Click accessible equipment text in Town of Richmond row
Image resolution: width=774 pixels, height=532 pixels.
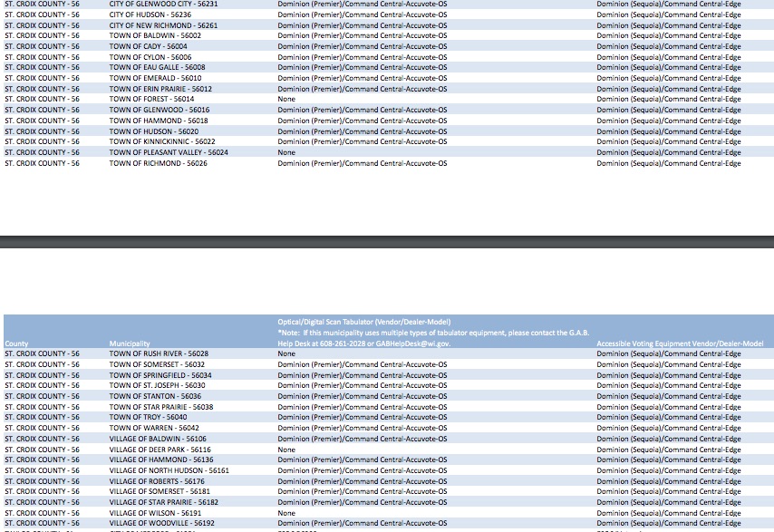click(669, 163)
